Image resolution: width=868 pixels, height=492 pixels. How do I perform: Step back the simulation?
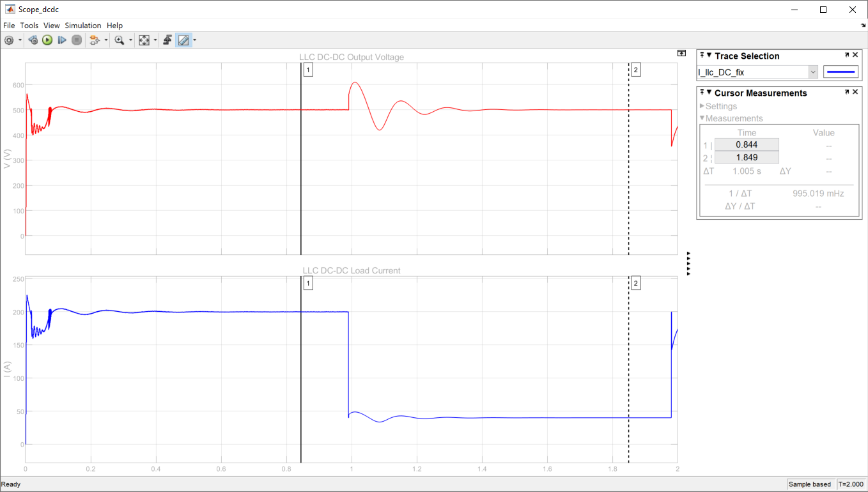click(33, 40)
